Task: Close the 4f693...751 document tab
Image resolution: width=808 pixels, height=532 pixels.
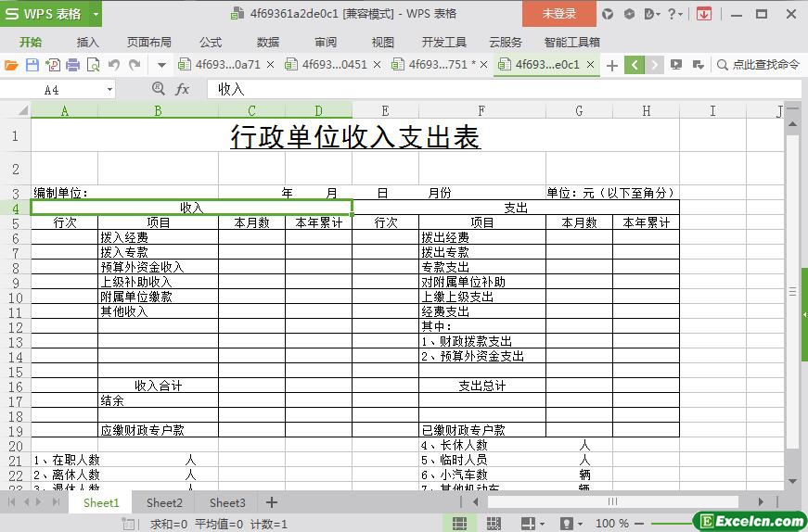Action: click(484, 65)
